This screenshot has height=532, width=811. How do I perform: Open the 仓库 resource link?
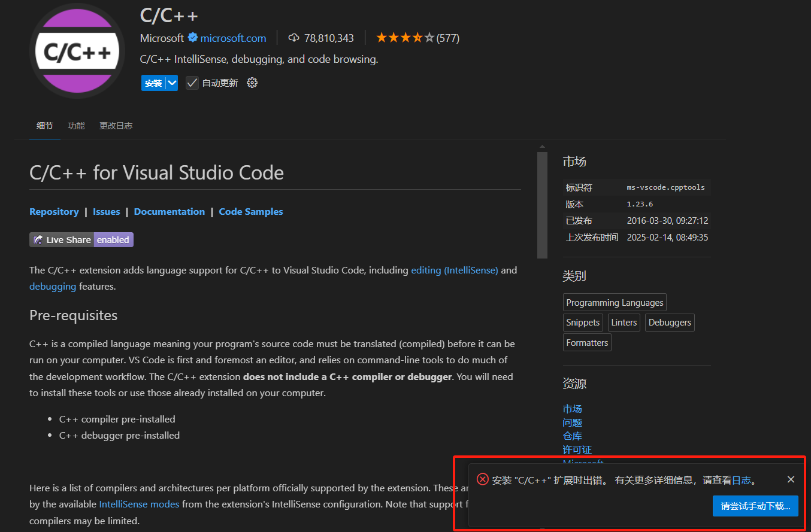tap(572, 436)
